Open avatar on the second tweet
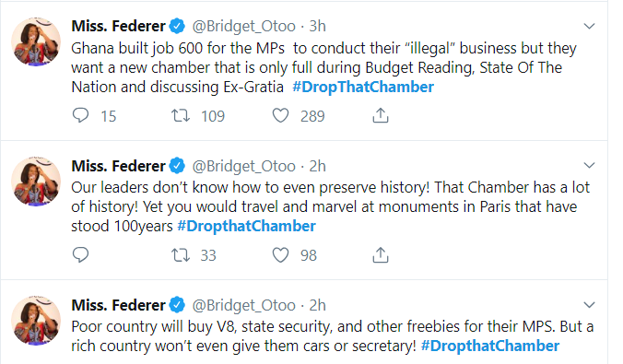This screenshot has height=364, width=623. click(x=36, y=182)
